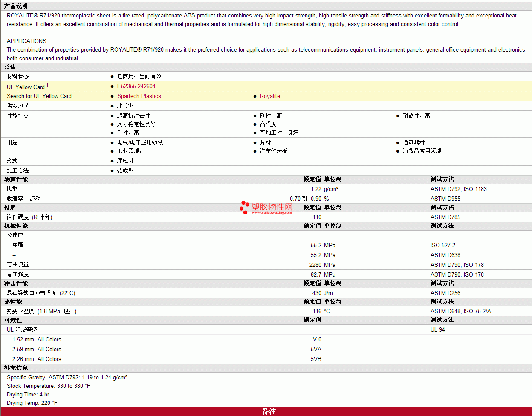Click the 通讯器材 usage entry
The width and height of the screenshot is (532, 416).
click(x=413, y=142)
